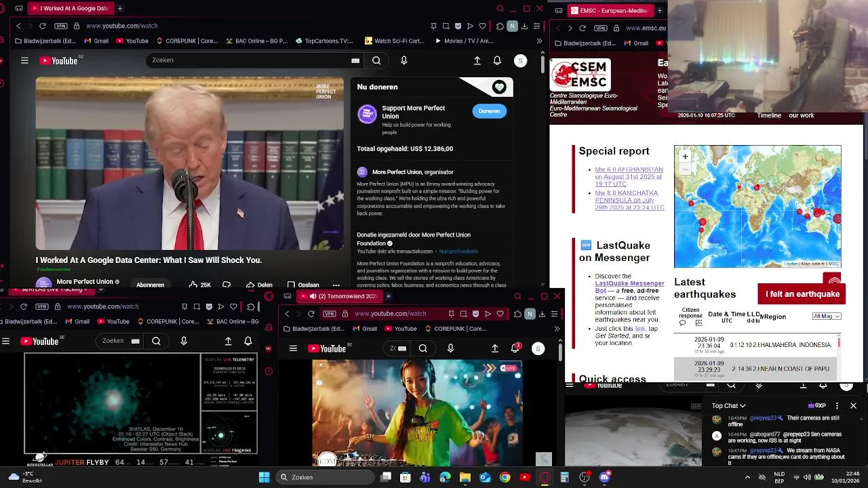868x488 pixels.
Task: Reload the Google Data Center YouTube page
Action: [x=43, y=26]
